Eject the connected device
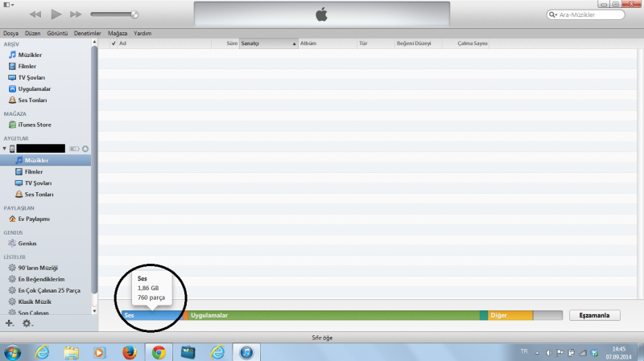The image size is (644, 361). [85, 149]
